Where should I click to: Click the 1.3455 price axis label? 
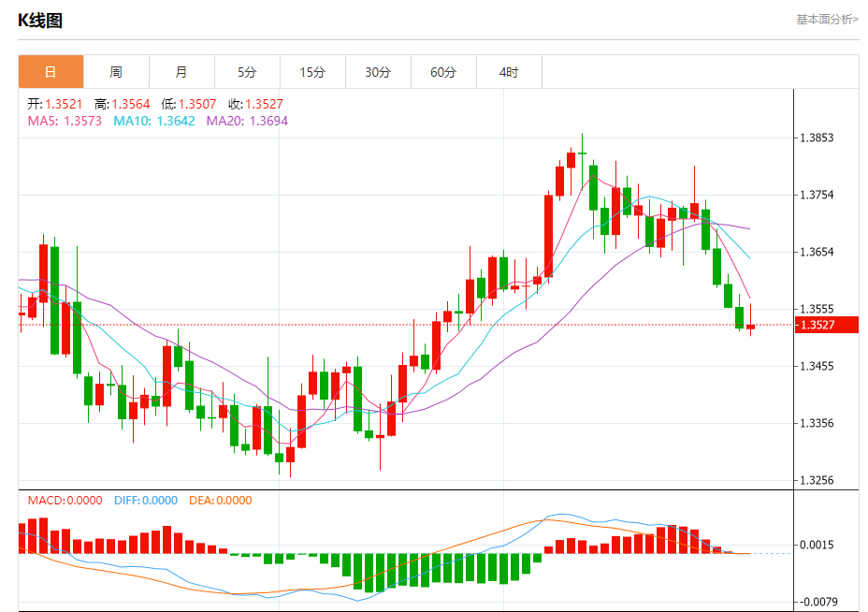click(x=817, y=366)
